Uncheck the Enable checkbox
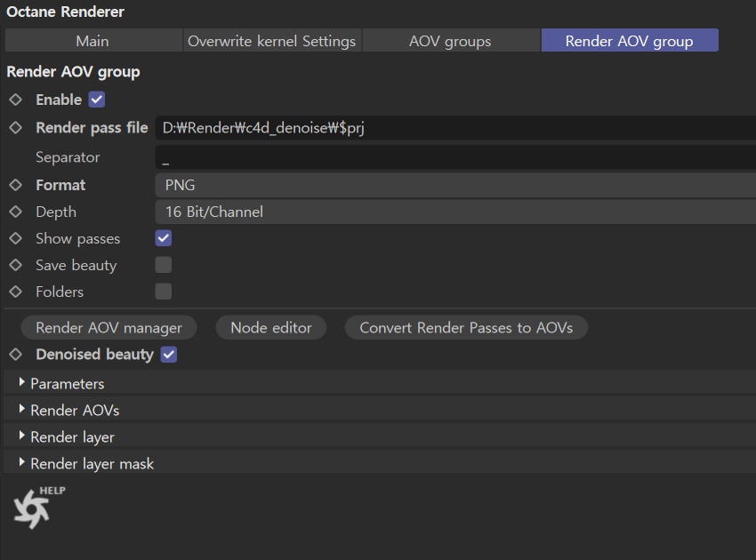The width and height of the screenshot is (756, 560). [x=97, y=100]
